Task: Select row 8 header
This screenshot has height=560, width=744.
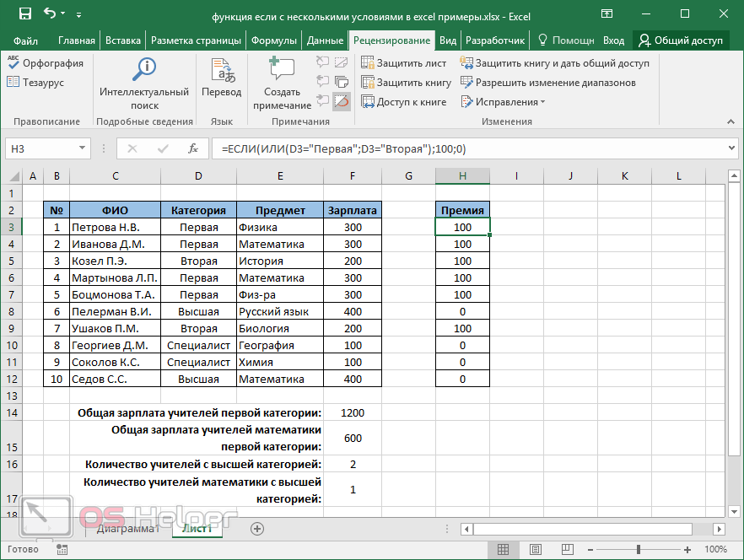Action: pyautogui.click(x=12, y=312)
